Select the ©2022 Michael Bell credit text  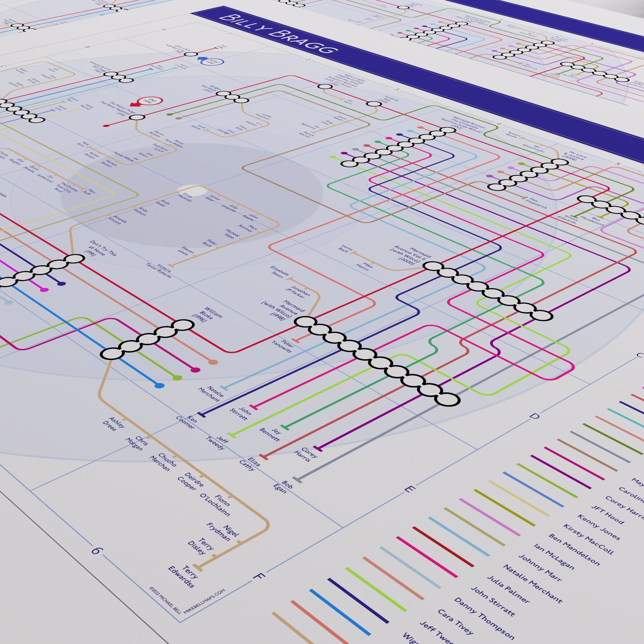165,600
